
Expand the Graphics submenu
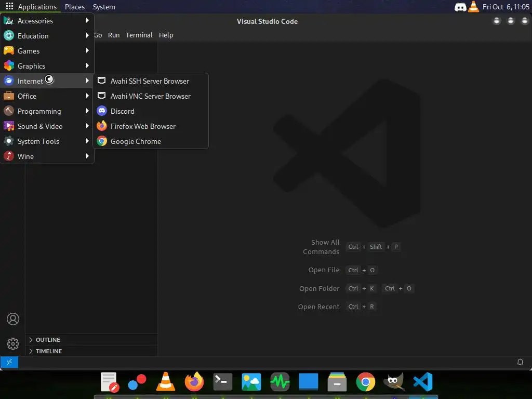tap(47, 66)
